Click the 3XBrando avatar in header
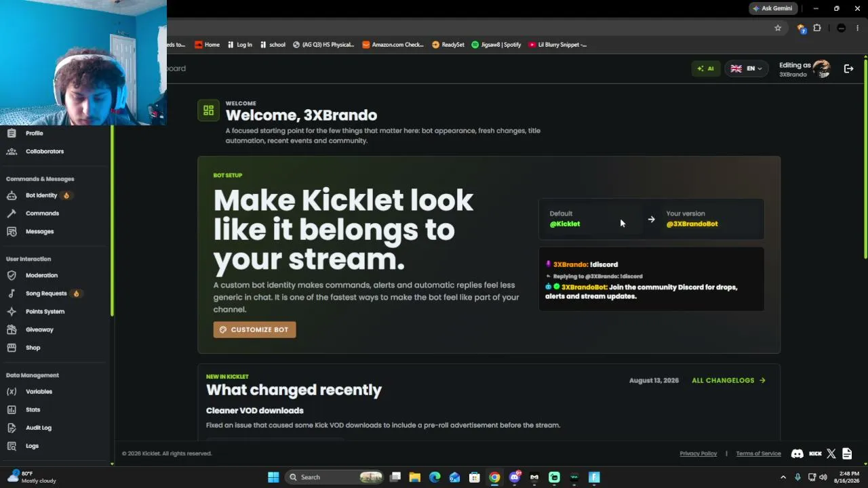The height and width of the screenshot is (488, 868). 821,68
